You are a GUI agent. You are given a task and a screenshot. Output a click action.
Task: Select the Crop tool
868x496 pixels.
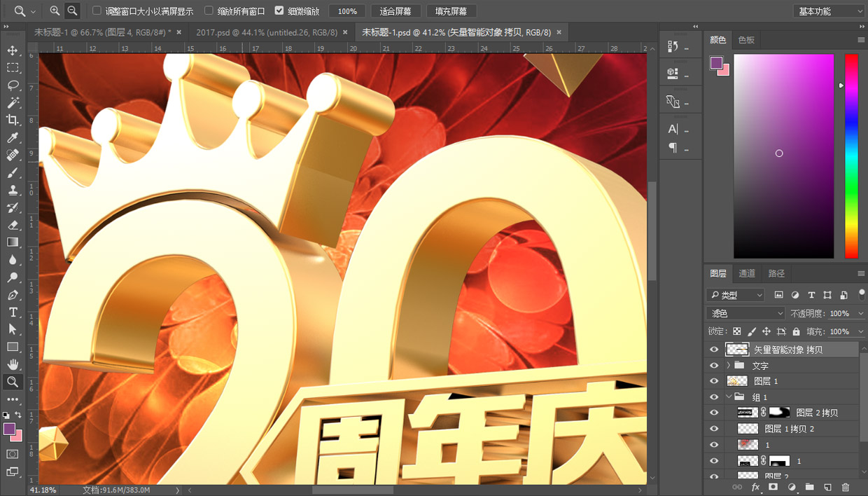pyautogui.click(x=13, y=120)
